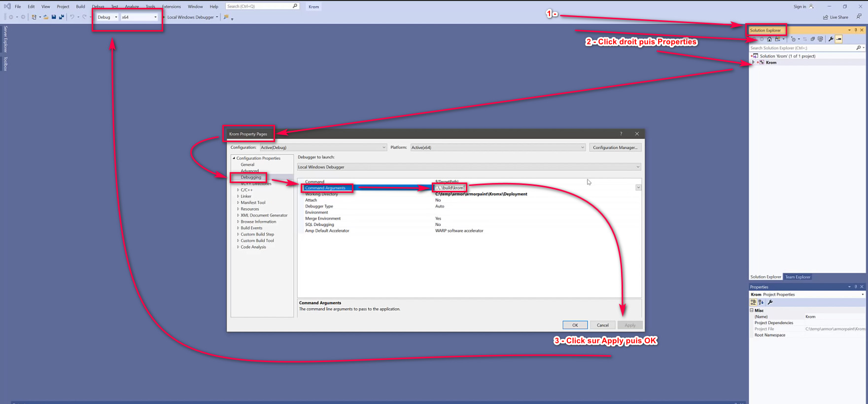Select the General tree item
868x404 pixels.
coord(247,165)
